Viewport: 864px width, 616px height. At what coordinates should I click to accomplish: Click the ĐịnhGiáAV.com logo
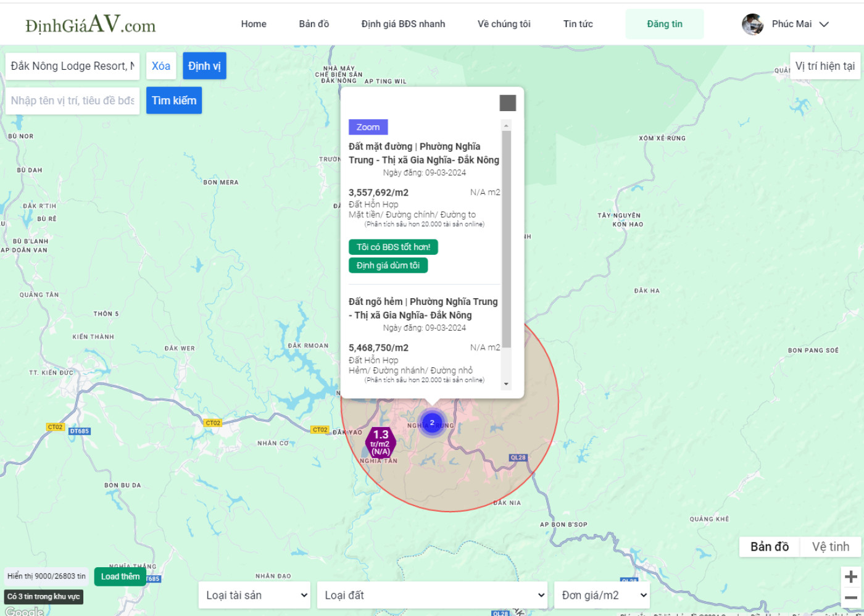click(90, 24)
